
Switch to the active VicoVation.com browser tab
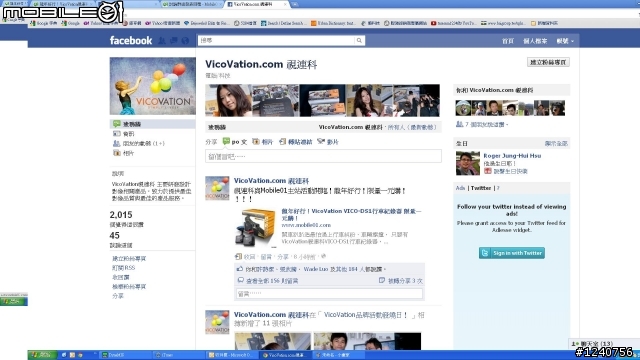[257, 4]
